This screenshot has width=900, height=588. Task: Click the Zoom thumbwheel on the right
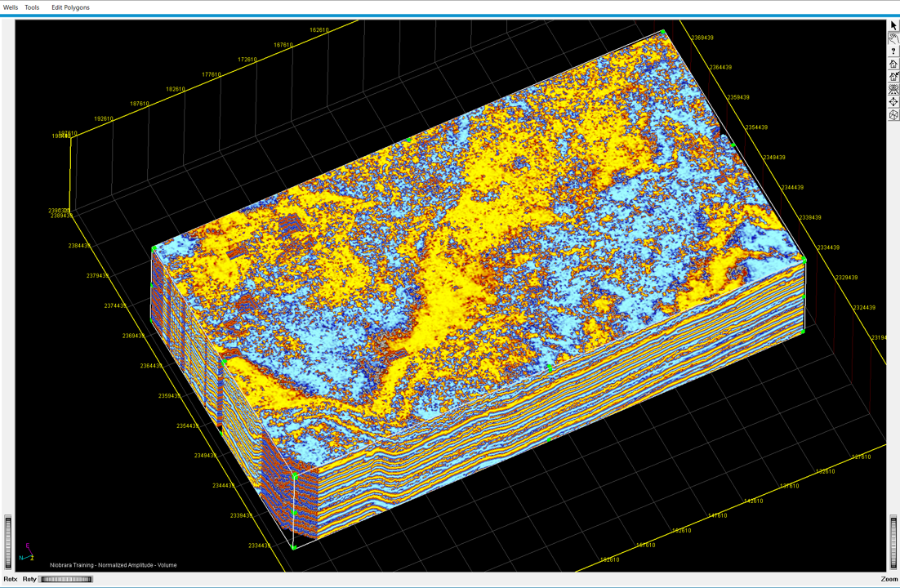[x=893, y=542]
